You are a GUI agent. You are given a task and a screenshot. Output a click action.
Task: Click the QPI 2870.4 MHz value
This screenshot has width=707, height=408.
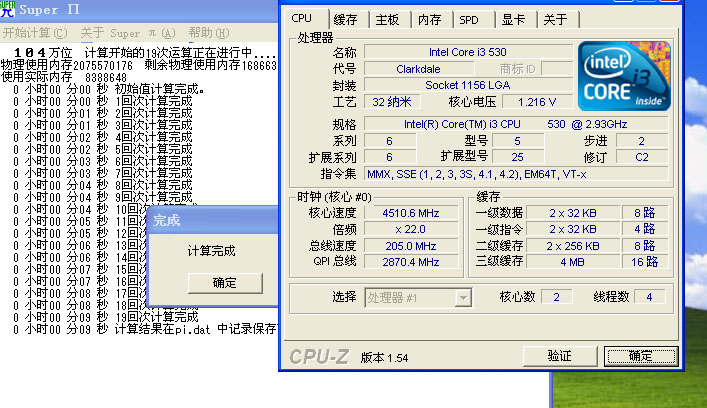pyautogui.click(x=411, y=262)
